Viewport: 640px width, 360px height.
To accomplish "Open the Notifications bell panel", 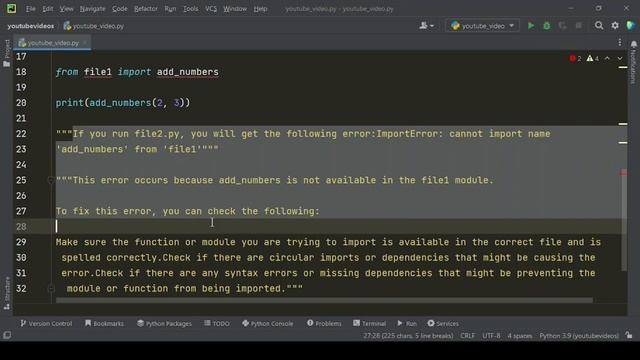I will pyautogui.click(x=633, y=62).
